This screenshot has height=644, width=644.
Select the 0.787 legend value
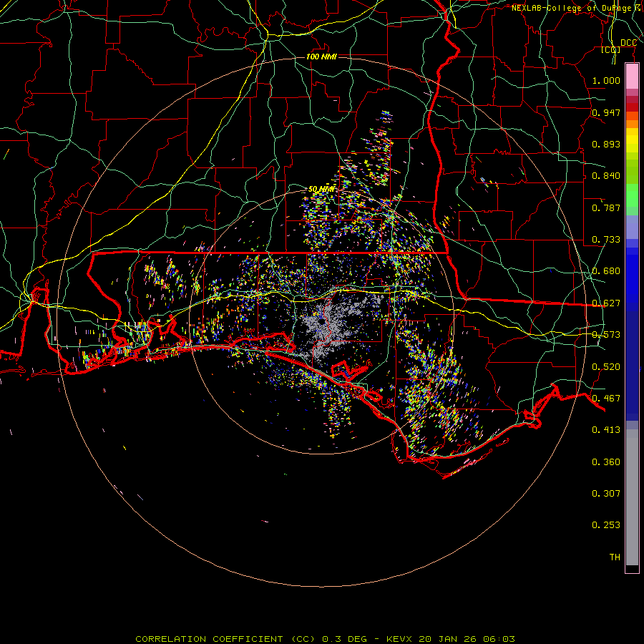coord(606,208)
